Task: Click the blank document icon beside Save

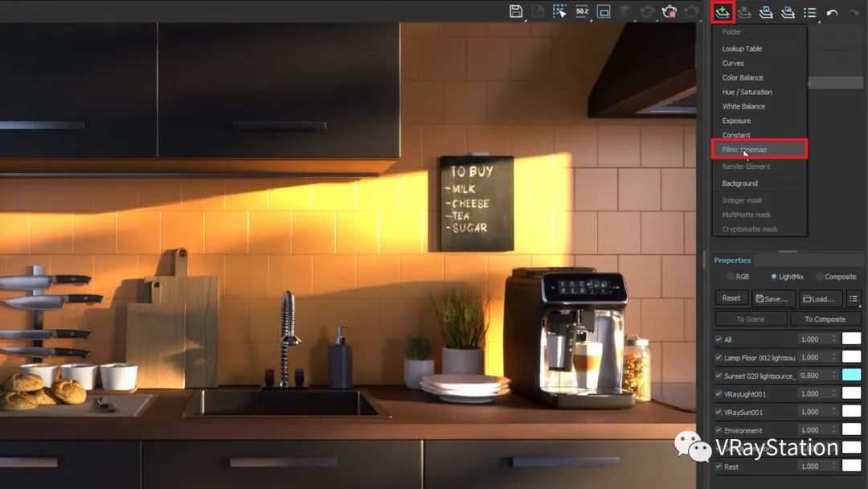Action: [538, 11]
